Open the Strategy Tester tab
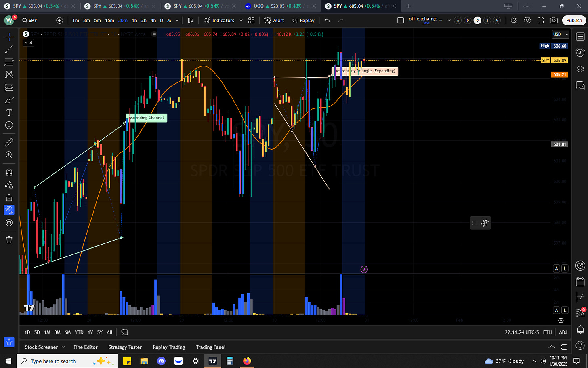Image resolution: width=588 pixels, height=368 pixels. pos(125,347)
